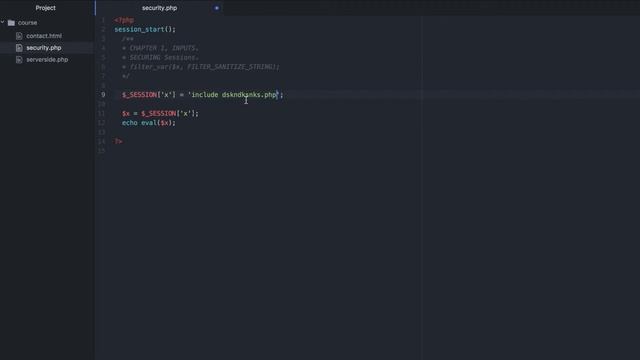Select the course folder name
Viewport: 640px width, 360px height.
[27, 23]
